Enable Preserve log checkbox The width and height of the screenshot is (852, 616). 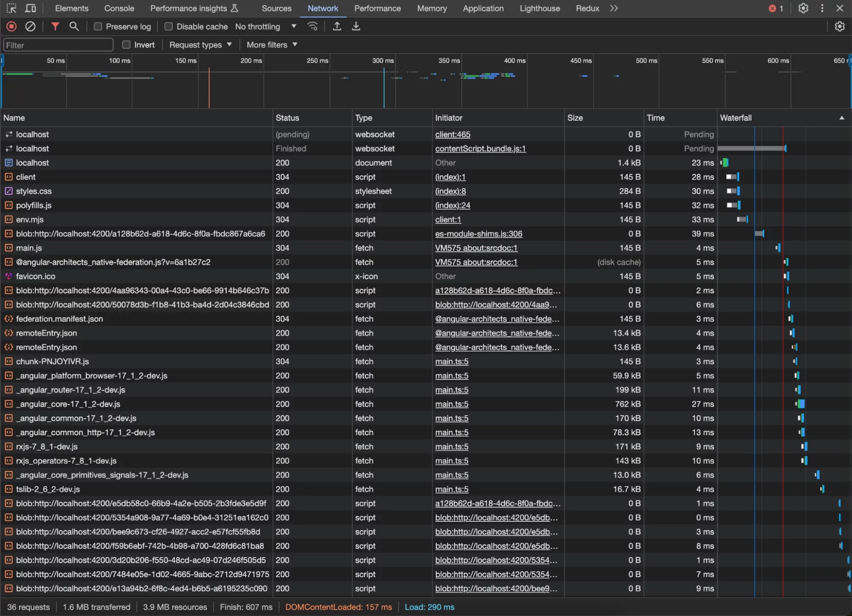(98, 26)
